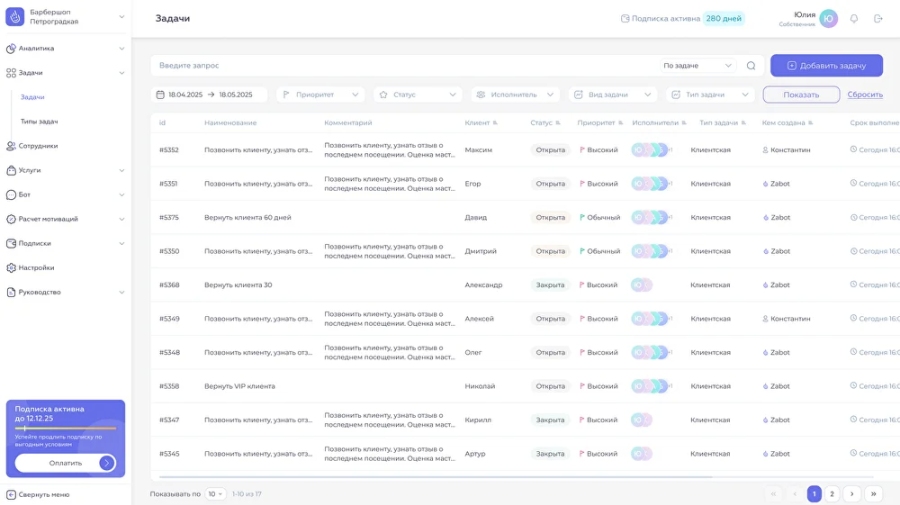Open the Приоритет filter dropdown
The width and height of the screenshot is (900, 505).
320,95
